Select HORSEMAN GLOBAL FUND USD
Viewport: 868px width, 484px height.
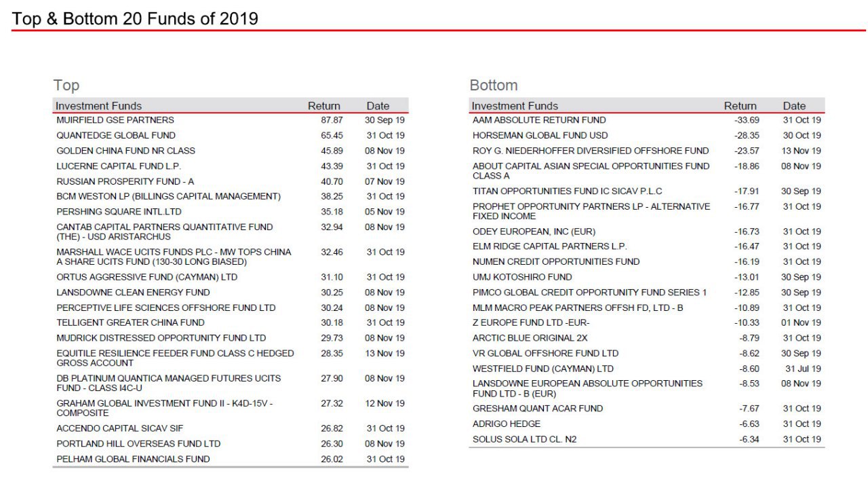pos(540,135)
